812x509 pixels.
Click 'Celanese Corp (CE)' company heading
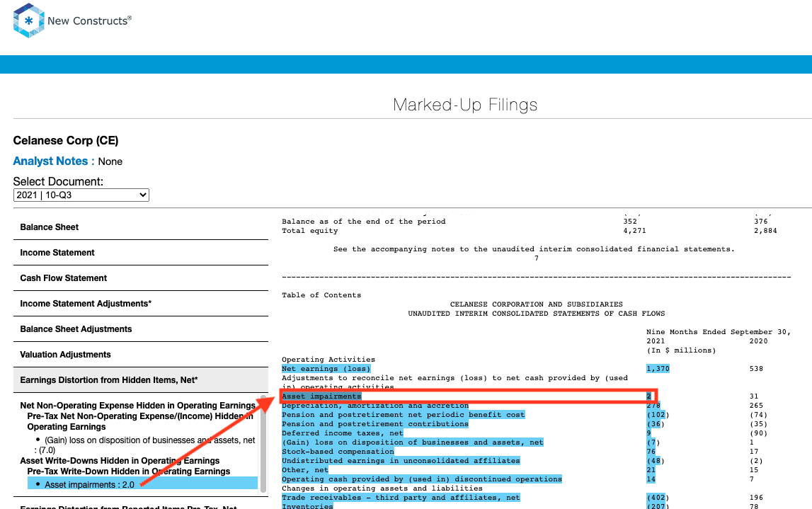click(x=66, y=141)
